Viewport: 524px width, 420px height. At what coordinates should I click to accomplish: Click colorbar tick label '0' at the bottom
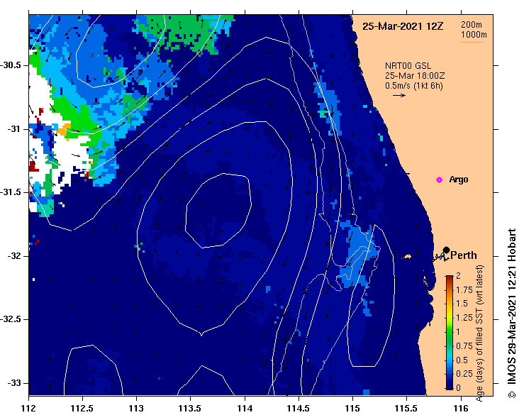tap(458, 387)
